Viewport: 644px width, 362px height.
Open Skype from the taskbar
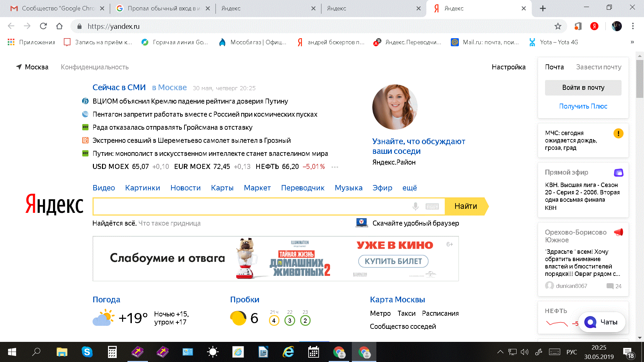pos(87,352)
